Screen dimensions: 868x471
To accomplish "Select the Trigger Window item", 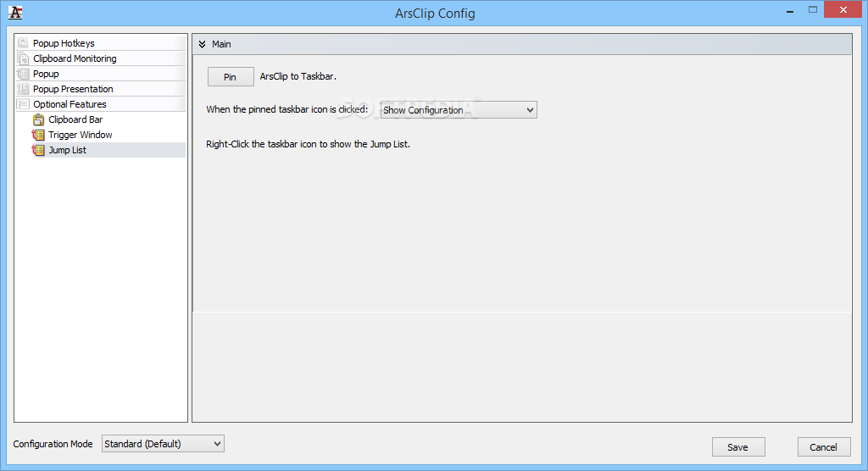I will [81, 135].
